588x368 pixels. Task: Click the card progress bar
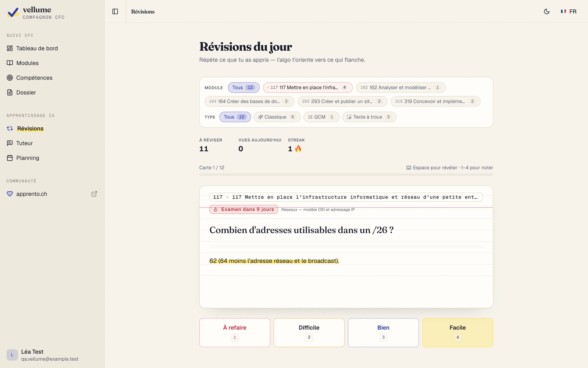(346, 174)
